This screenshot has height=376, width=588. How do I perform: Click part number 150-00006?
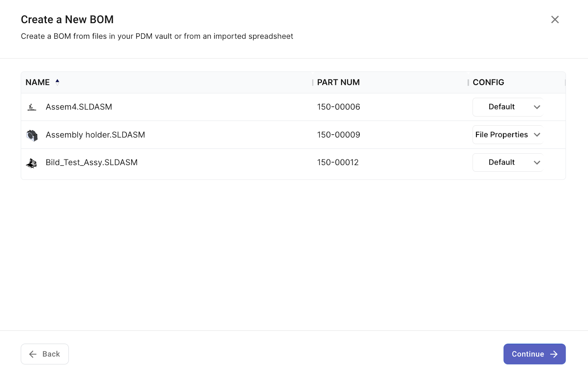[338, 107]
